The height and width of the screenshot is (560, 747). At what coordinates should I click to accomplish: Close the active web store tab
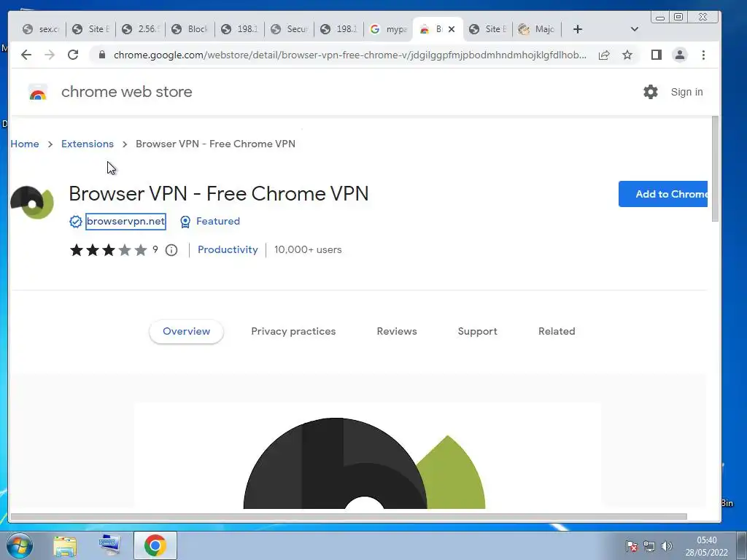point(452,29)
